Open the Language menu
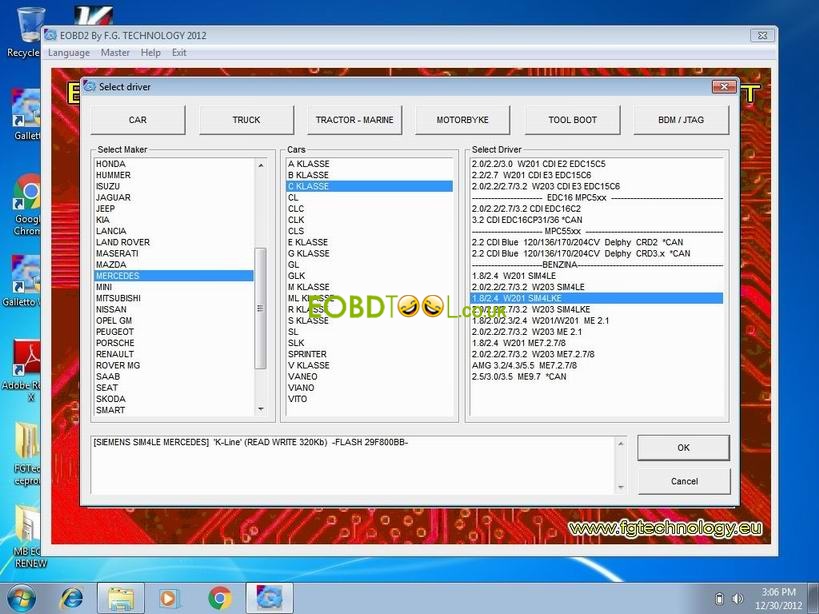Screen dimensions: 819x614 (68, 52)
